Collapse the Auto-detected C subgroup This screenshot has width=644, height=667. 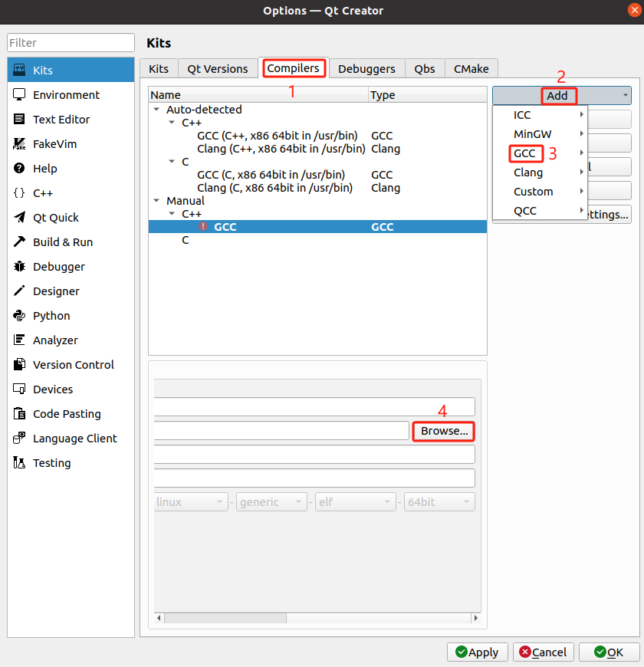[172, 162]
